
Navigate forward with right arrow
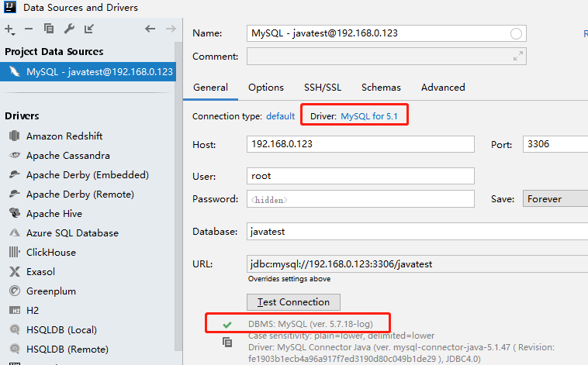[171, 29]
